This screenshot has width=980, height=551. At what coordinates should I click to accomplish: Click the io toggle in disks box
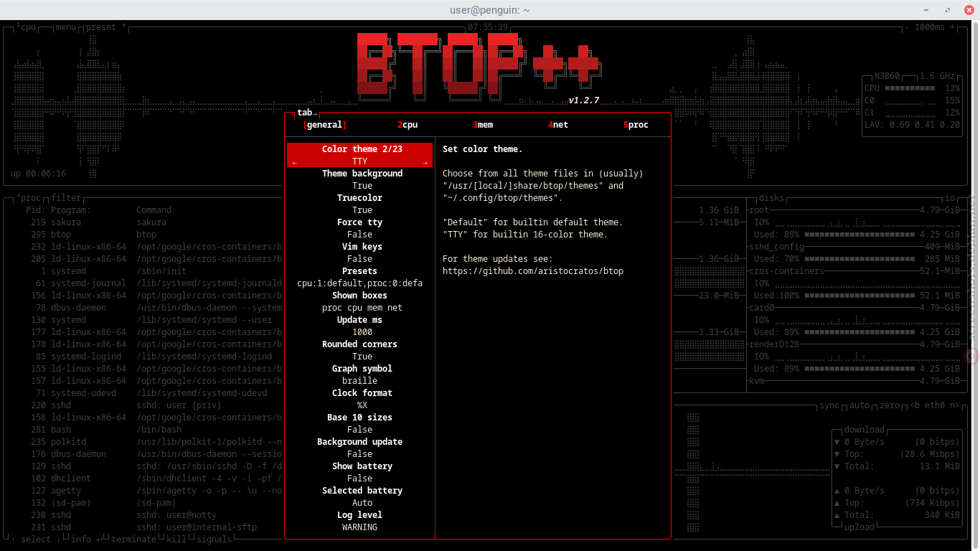coord(950,198)
